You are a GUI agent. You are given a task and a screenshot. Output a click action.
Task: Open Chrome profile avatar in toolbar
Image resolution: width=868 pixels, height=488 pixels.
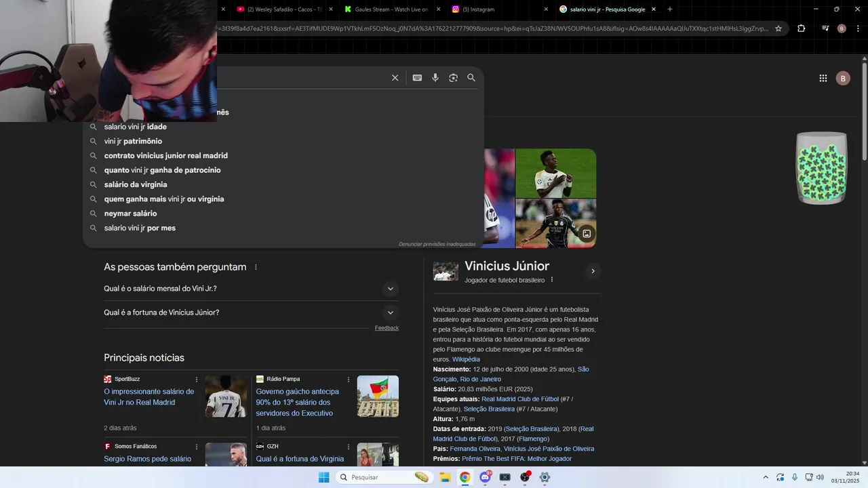click(842, 28)
